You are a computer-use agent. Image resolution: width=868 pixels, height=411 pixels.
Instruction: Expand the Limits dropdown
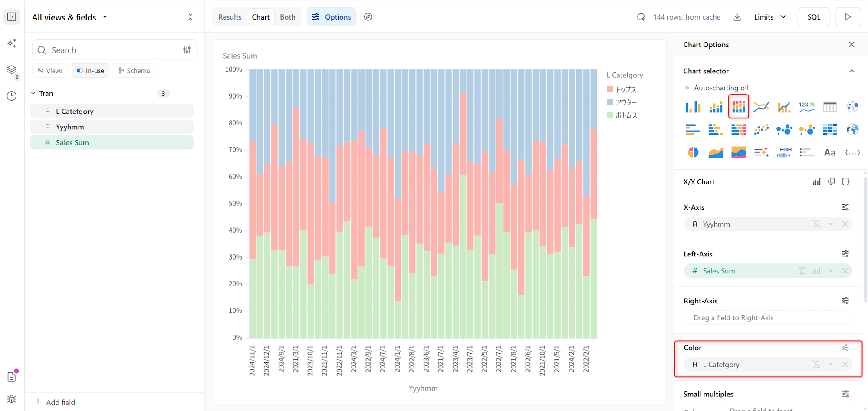770,17
